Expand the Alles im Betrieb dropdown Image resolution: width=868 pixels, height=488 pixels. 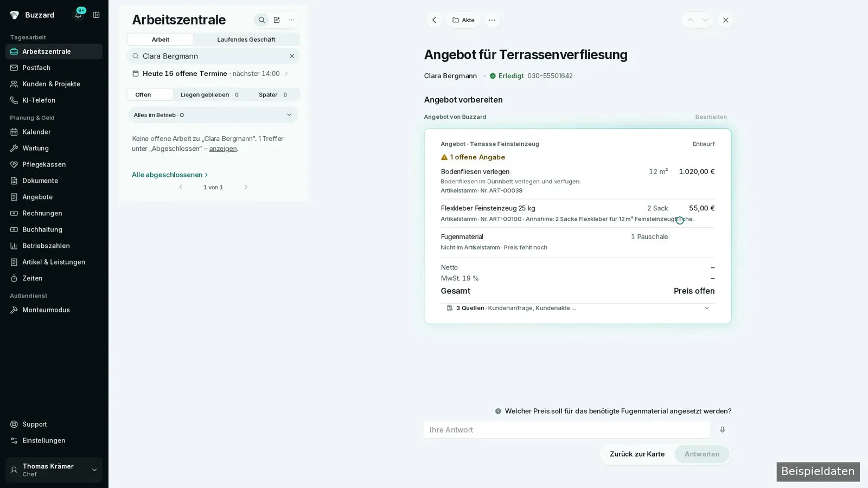213,115
